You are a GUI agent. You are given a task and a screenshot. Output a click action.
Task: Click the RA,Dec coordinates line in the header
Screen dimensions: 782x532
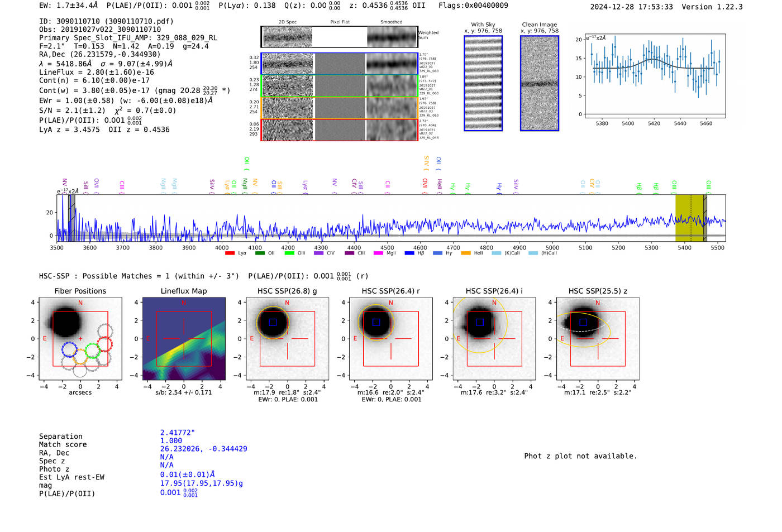coord(99,54)
